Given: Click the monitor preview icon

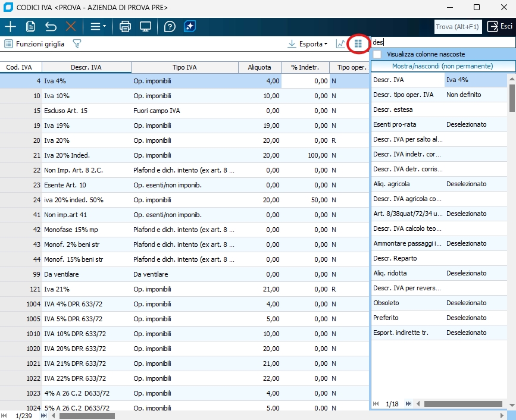Looking at the screenshot, I should 145,27.
